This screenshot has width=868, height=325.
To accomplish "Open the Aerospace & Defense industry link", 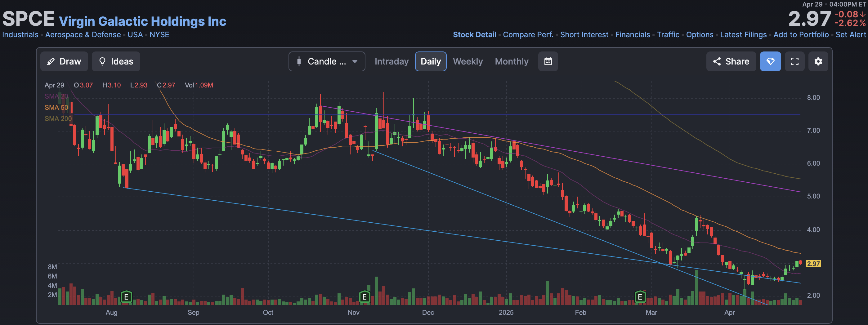I will pyautogui.click(x=83, y=35).
